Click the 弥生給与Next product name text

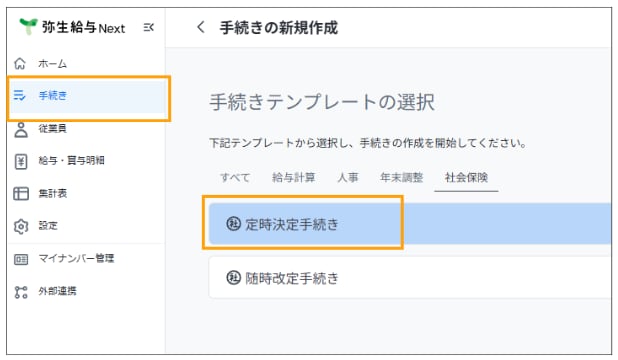click(83, 27)
